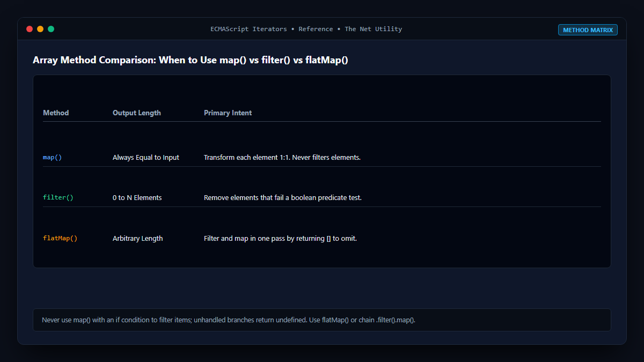Viewport: 644px width, 362px height.
Task: Click the Array Method Comparison heading
Action: (x=191, y=60)
